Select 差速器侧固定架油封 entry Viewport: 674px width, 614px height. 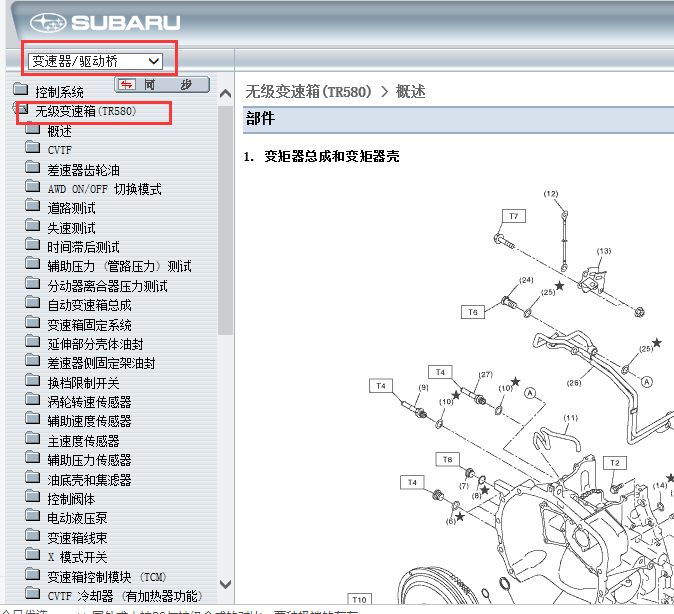101,363
